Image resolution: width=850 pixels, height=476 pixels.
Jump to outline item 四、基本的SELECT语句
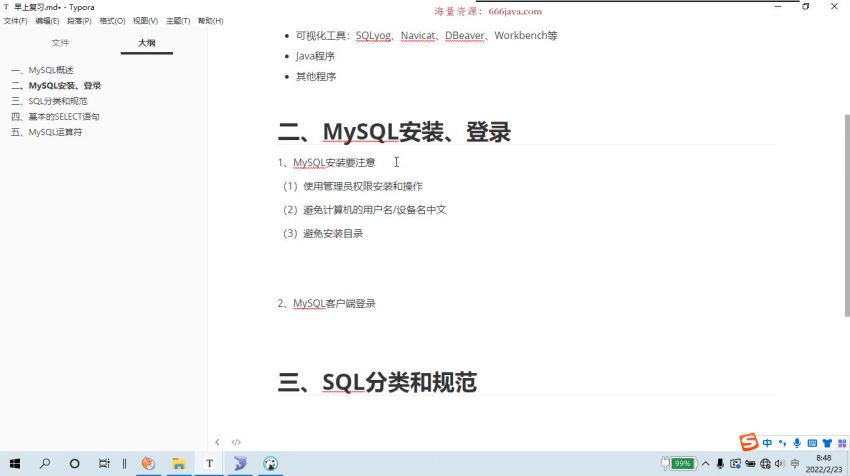[55, 116]
